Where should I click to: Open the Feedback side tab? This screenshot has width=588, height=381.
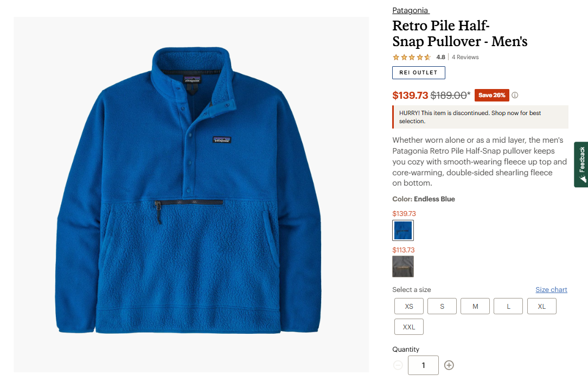[x=581, y=164]
